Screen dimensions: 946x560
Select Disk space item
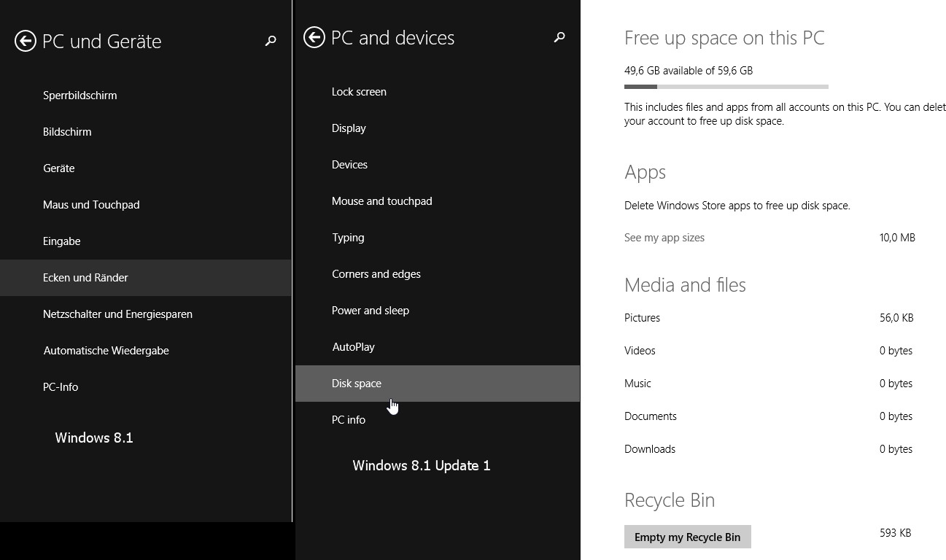(x=438, y=384)
